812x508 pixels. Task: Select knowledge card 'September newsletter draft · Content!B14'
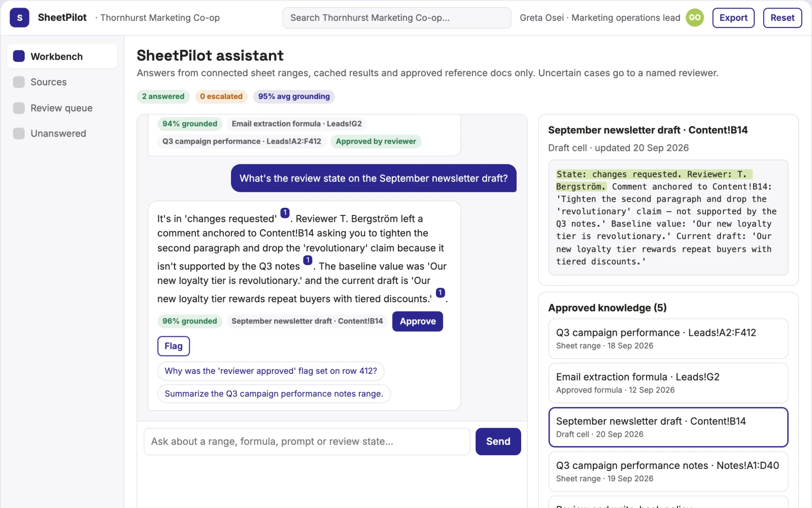tap(668, 427)
